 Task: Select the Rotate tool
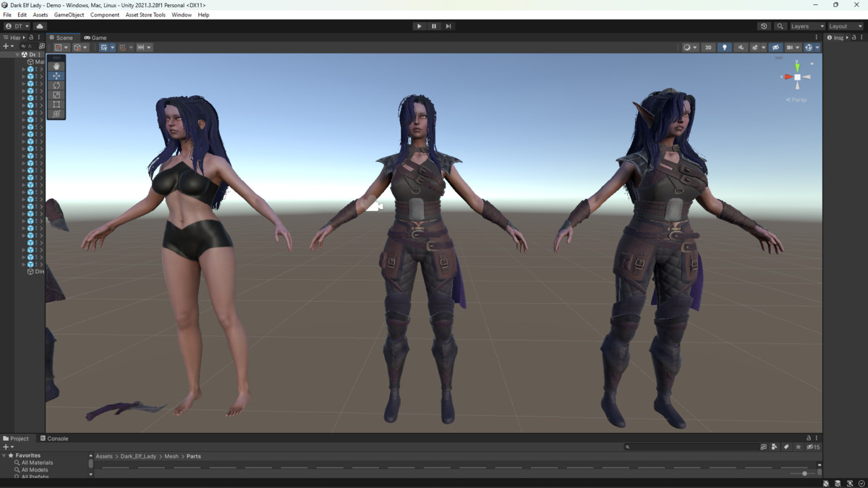pos(56,85)
